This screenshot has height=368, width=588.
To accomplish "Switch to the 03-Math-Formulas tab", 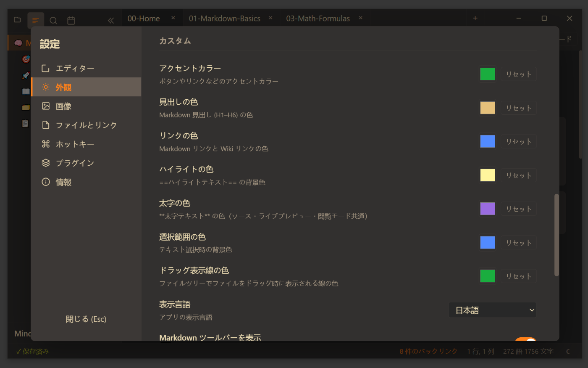I will [x=318, y=19].
